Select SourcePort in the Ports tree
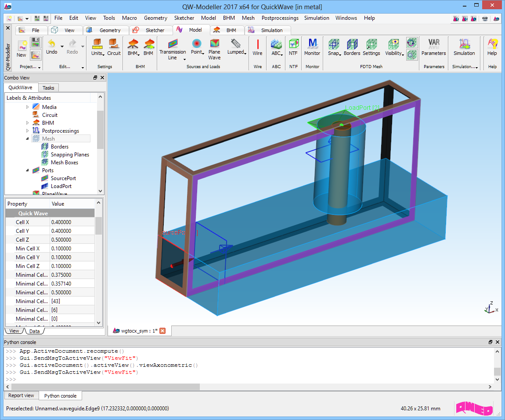 point(63,178)
